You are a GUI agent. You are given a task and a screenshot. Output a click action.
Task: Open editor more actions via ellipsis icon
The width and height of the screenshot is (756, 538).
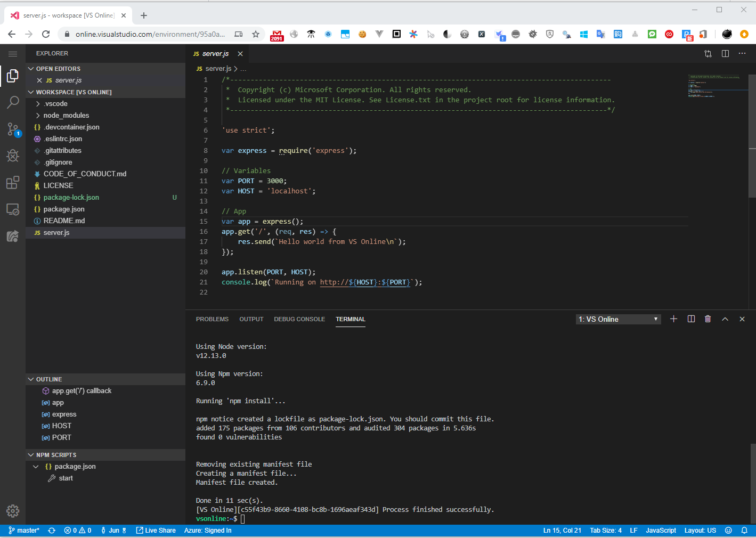[742, 53]
